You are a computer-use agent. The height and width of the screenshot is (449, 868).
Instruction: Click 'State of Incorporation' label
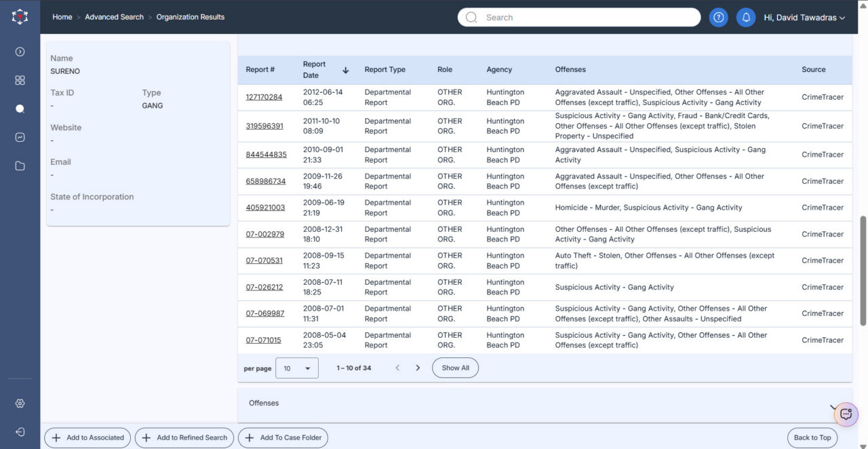(x=92, y=197)
